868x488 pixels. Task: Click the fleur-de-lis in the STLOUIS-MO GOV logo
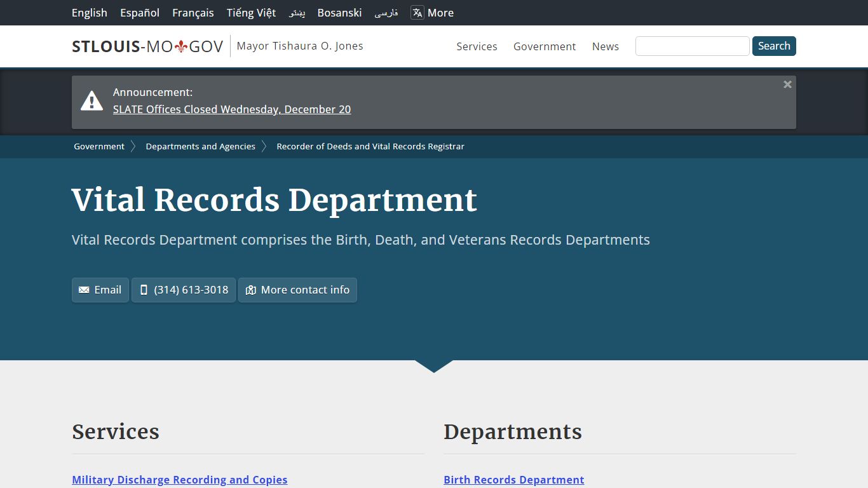pos(181,46)
